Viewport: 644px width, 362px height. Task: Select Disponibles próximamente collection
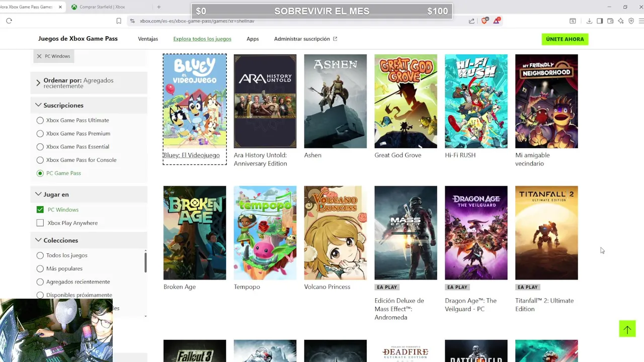(40, 295)
